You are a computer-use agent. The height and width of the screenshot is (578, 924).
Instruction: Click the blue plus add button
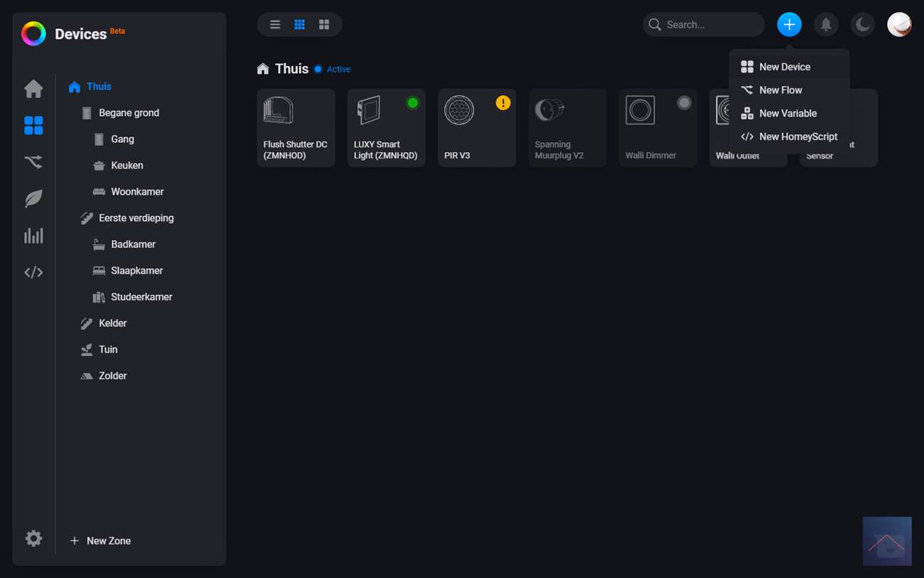click(x=789, y=25)
